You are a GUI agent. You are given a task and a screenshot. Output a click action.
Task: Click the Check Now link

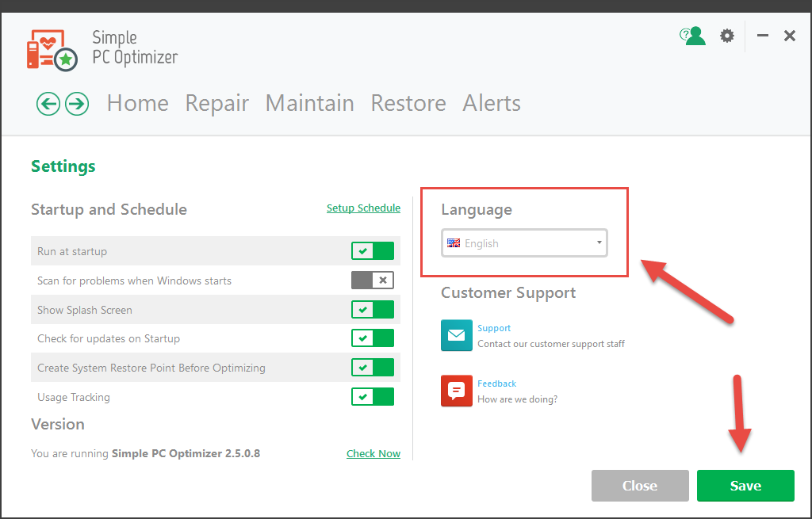click(x=373, y=454)
